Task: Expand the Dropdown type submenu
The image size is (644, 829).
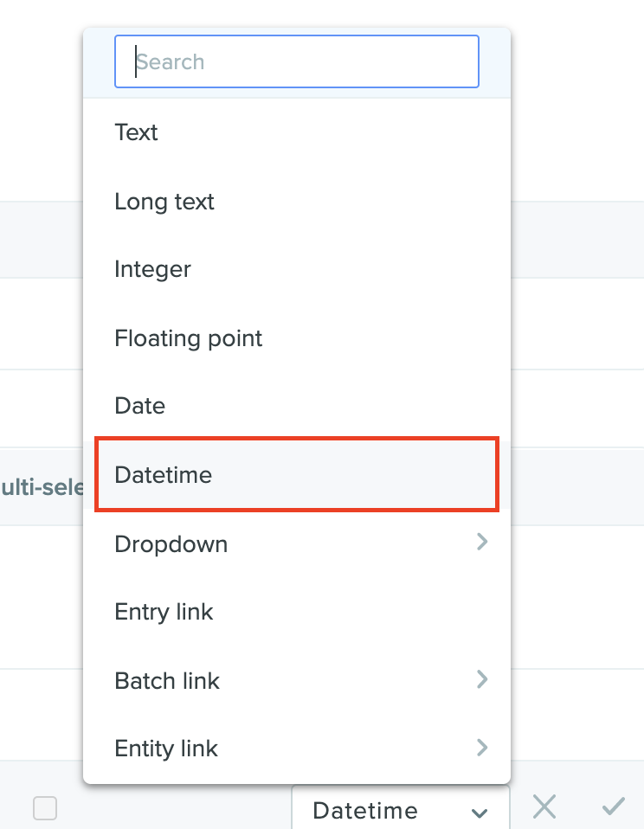Action: tap(297, 543)
